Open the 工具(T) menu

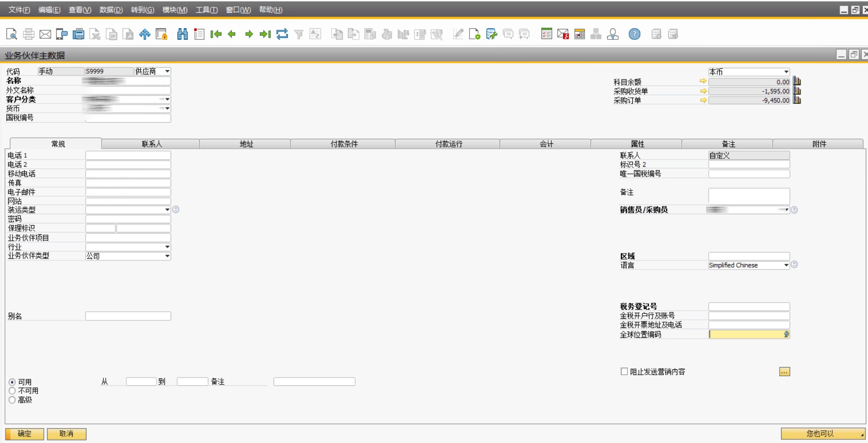coord(207,10)
